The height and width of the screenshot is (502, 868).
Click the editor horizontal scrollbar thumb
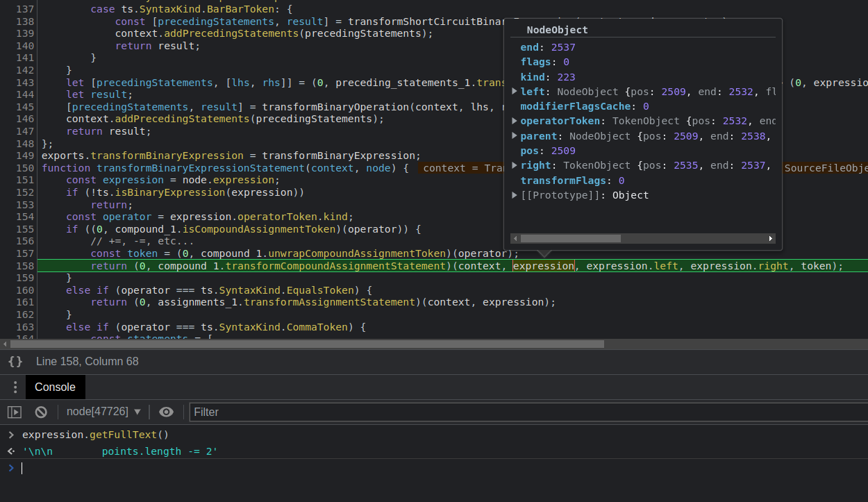307,344
